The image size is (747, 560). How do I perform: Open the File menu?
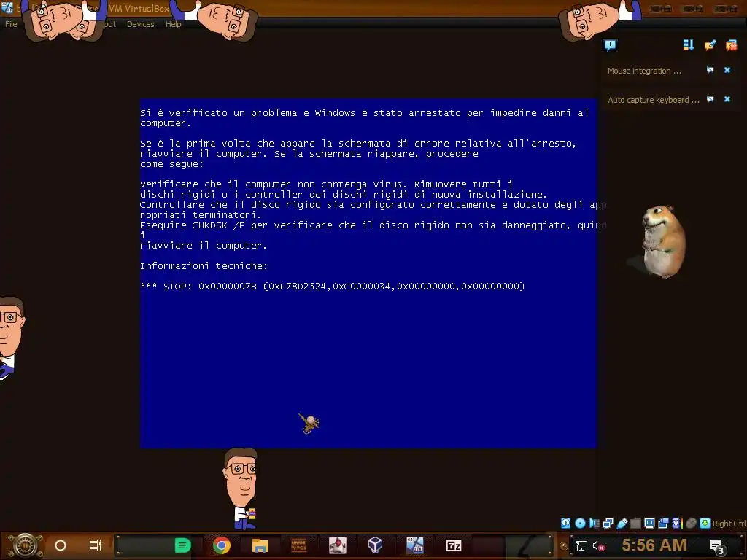coord(11,24)
